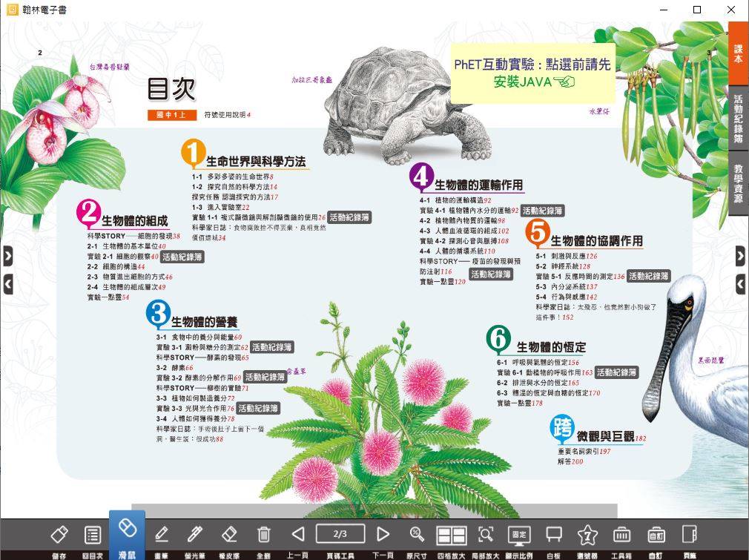Click the 儲存 (save) icon
Viewport: 749px width, 560px height.
(x=59, y=535)
